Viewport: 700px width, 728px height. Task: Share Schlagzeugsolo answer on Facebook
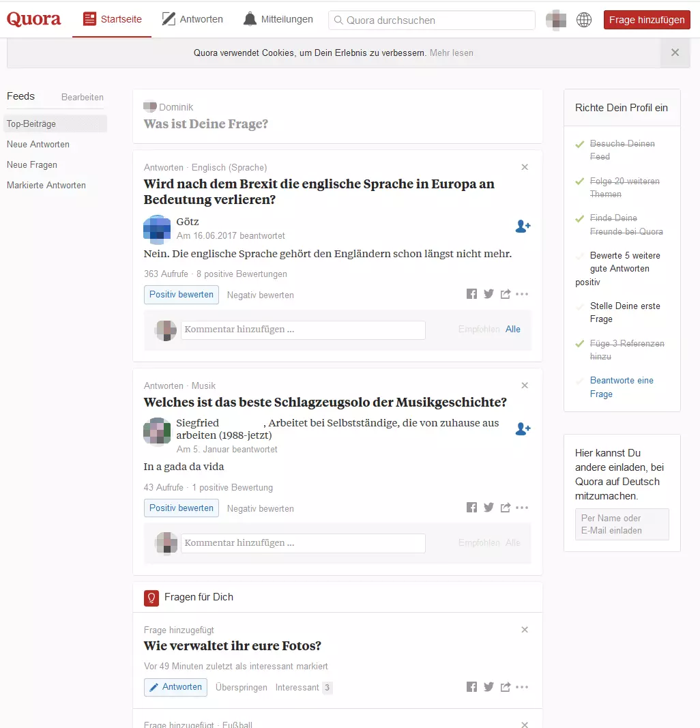point(471,508)
